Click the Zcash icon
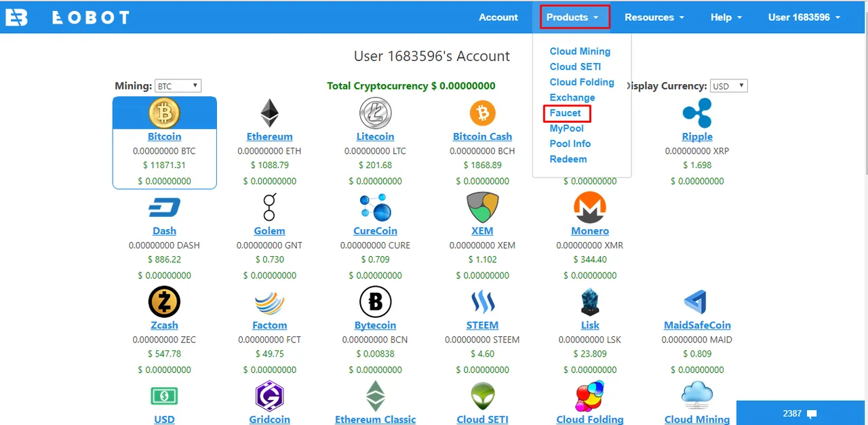 point(164,302)
